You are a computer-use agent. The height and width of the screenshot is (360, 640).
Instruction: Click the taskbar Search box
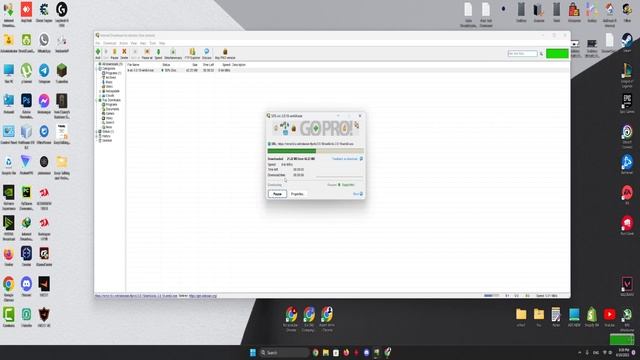(284, 352)
